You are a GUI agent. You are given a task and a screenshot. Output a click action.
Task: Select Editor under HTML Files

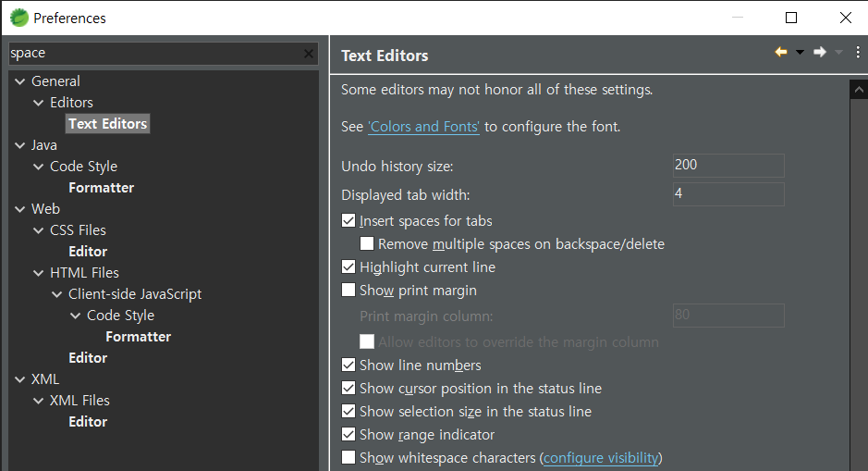(88, 358)
